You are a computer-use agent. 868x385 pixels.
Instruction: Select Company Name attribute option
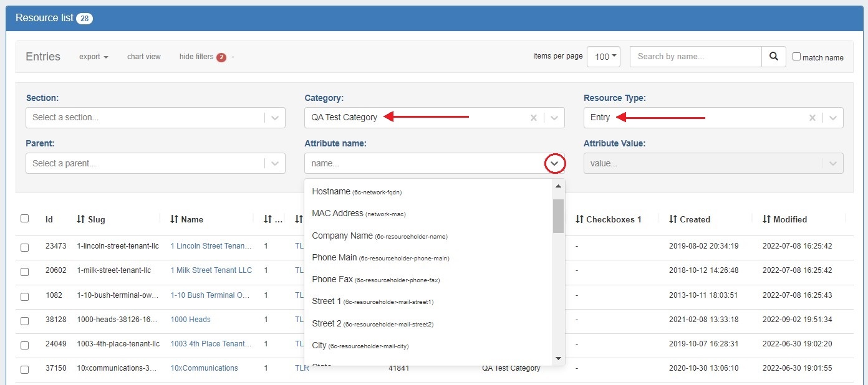[379, 236]
